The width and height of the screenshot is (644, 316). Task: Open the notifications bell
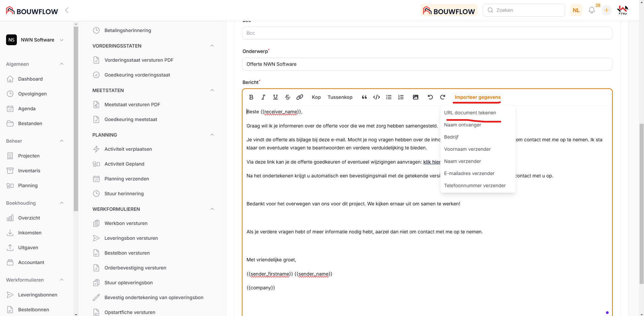(x=591, y=10)
